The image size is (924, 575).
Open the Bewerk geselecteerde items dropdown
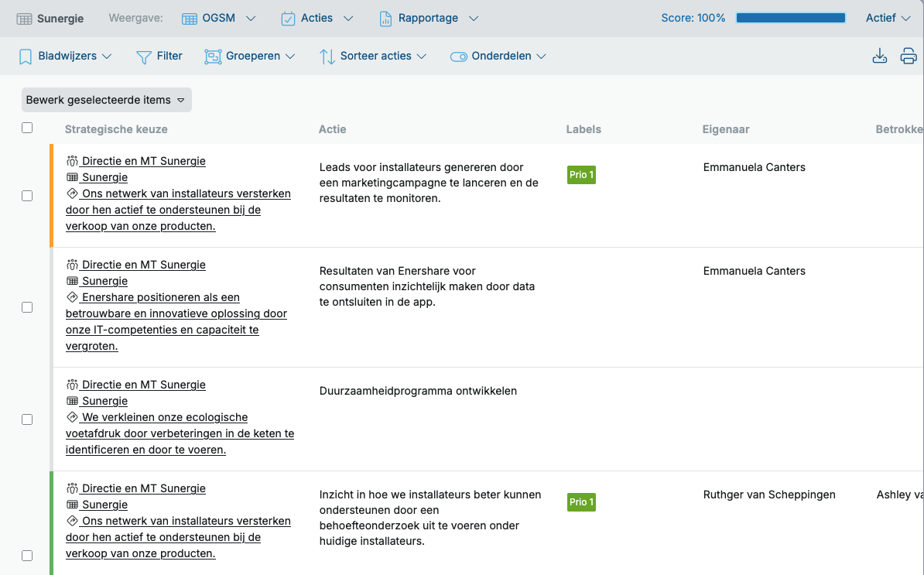(x=107, y=100)
